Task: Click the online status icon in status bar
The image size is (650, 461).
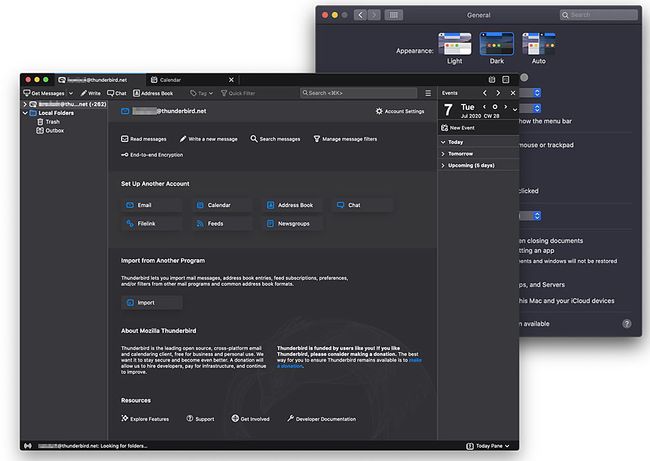Action: (28, 446)
